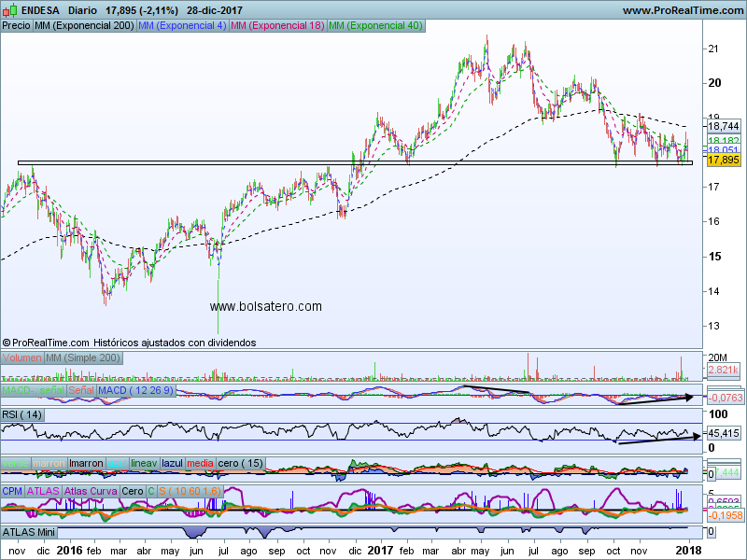Click the pink MM (Exponencial 18) label

(277, 25)
